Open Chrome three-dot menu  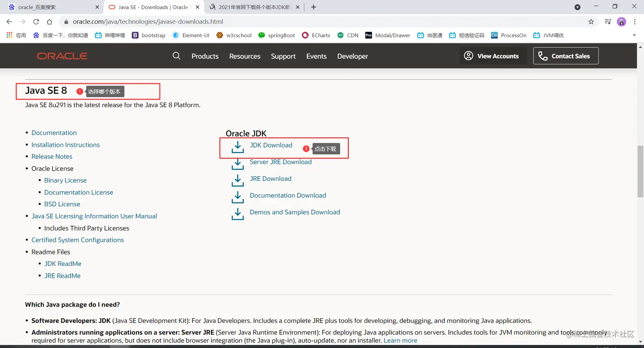pos(635,22)
